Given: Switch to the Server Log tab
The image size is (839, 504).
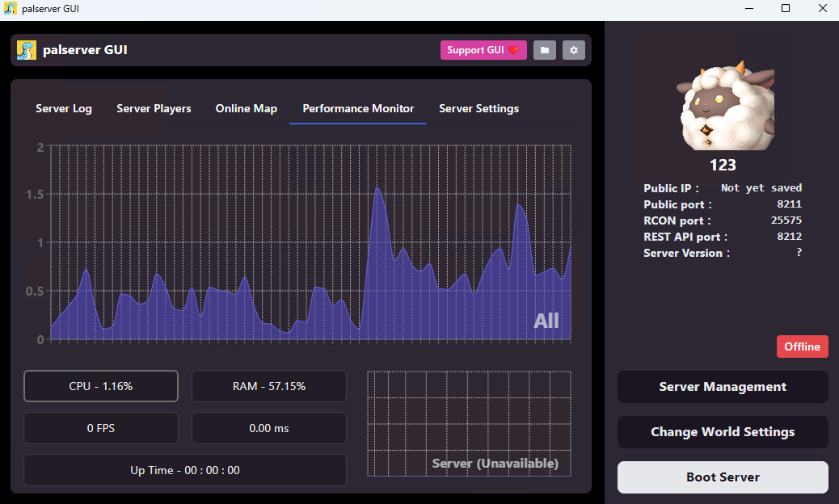Looking at the screenshot, I should (x=64, y=108).
